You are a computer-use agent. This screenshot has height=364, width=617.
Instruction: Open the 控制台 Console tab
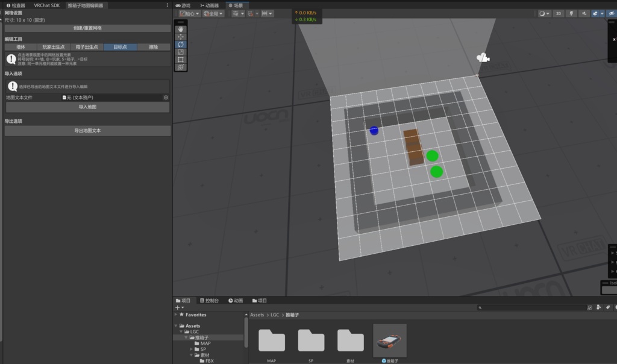209,300
